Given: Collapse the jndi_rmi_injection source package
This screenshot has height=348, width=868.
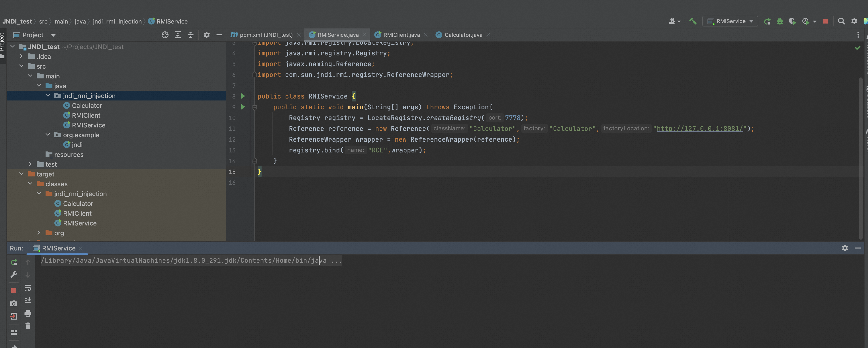Looking at the screenshot, I should point(48,95).
